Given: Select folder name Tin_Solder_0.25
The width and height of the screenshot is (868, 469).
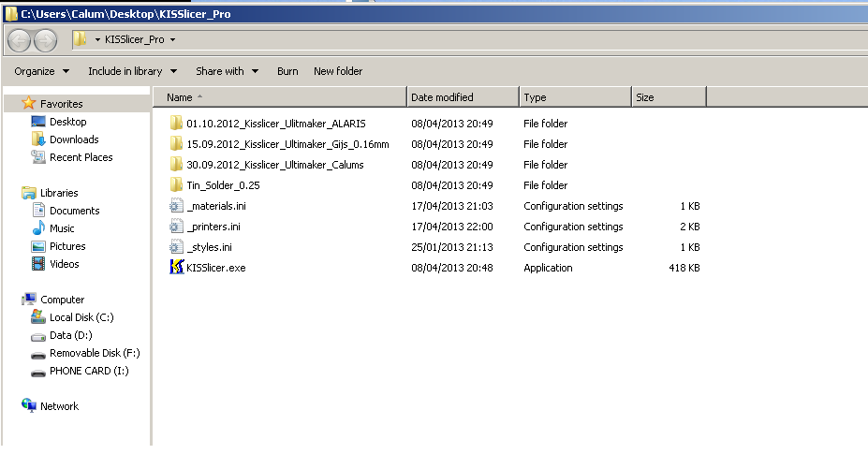Looking at the screenshot, I should tap(223, 185).
